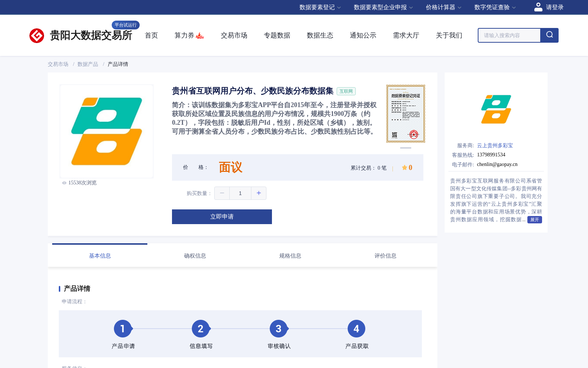Click the provider logo in the sidebar

pyautogui.click(x=496, y=109)
